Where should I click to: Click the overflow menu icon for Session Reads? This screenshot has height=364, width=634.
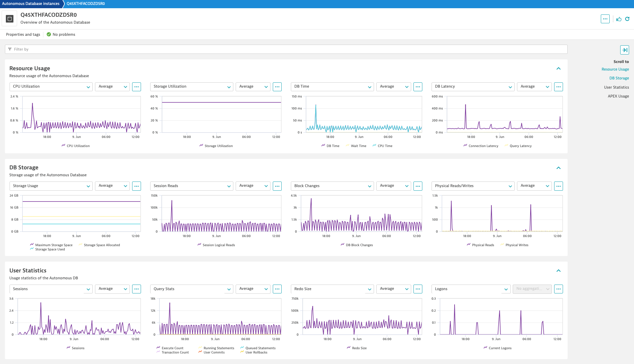tap(277, 186)
